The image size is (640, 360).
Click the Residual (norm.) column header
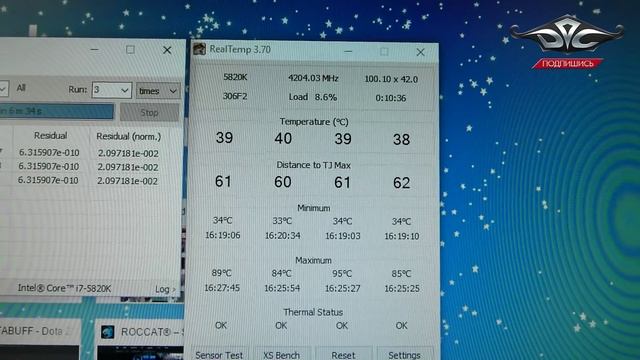click(129, 136)
